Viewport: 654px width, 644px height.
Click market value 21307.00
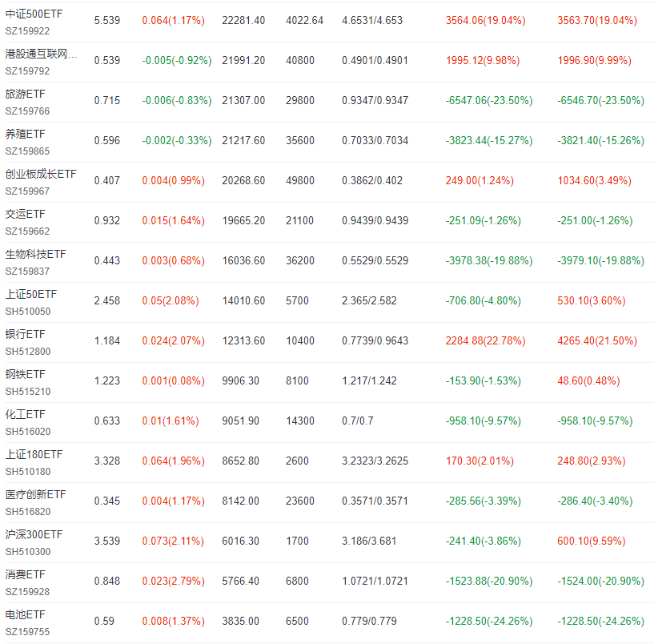pos(243,101)
